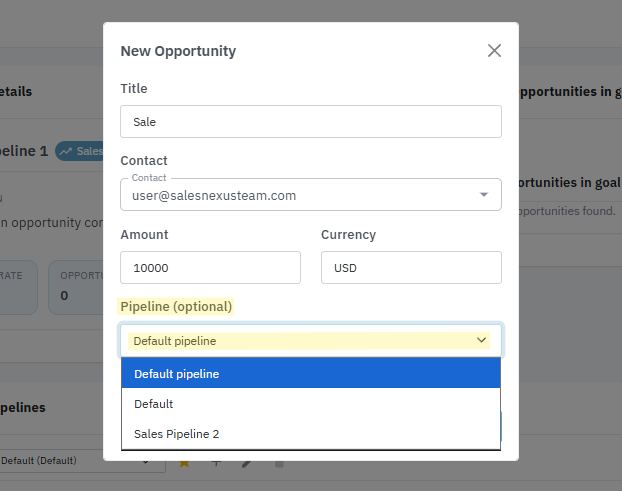
Task: Collapse the Pipeline select chevron
Action: [482, 341]
